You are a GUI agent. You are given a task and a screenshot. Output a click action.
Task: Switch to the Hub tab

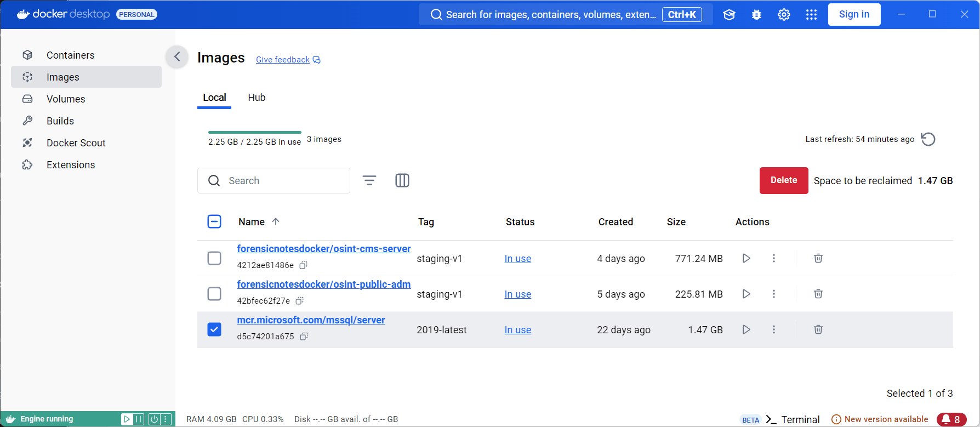[257, 98]
